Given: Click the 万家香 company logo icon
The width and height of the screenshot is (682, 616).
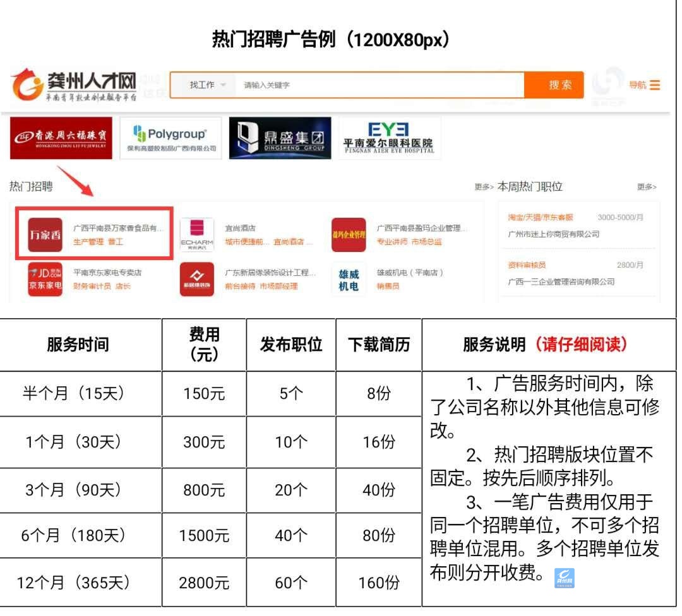Looking at the screenshot, I should coord(45,235).
